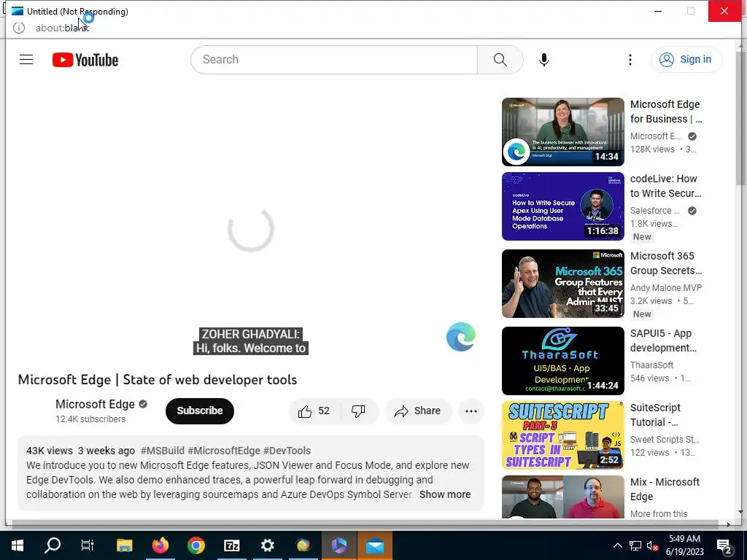Click SAPUI5 - App development title

click(x=663, y=341)
